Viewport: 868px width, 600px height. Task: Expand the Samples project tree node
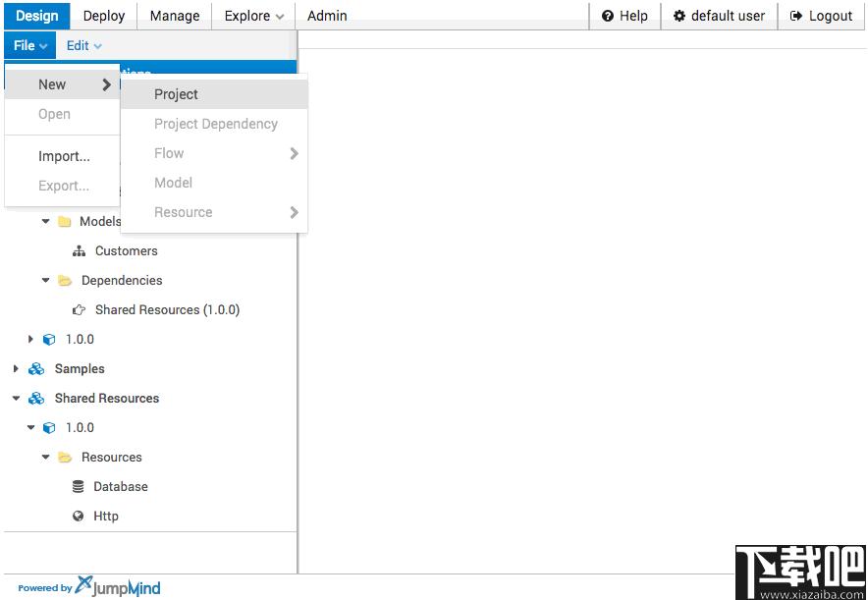point(16,368)
